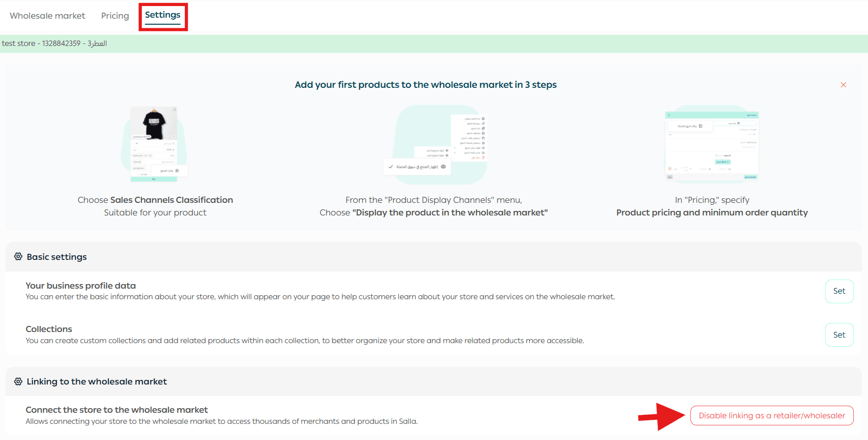Close the 3 steps onboarding banner

pyautogui.click(x=843, y=85)
